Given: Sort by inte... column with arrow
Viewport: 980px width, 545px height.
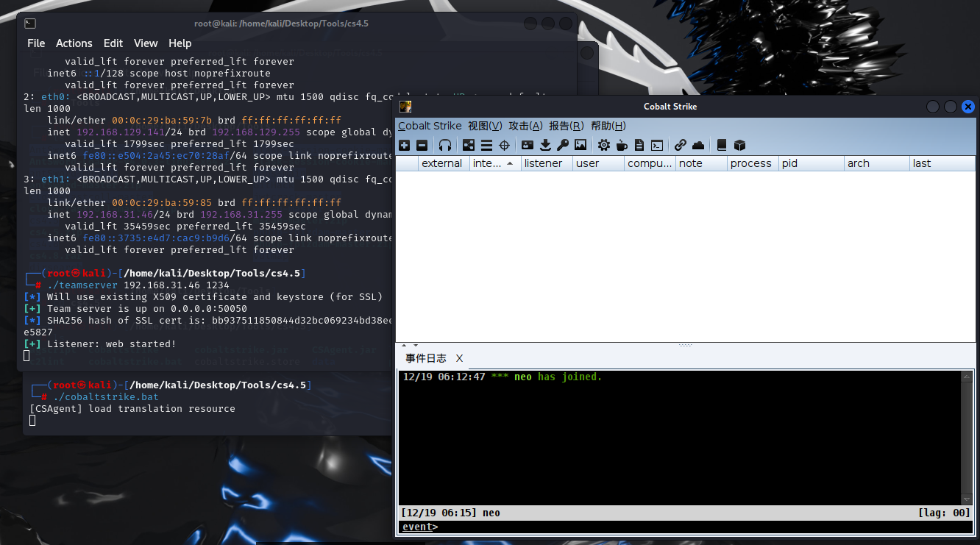Looking at the screenshot, I should [495, 163].
